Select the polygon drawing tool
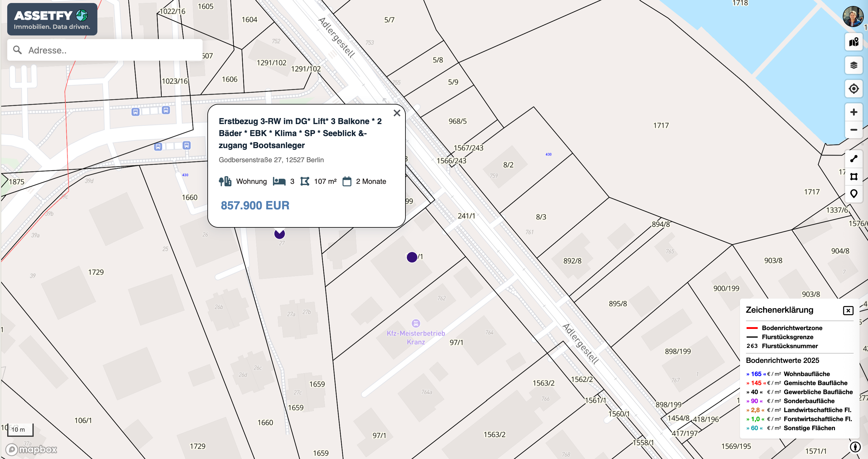 tap(853, 176)
